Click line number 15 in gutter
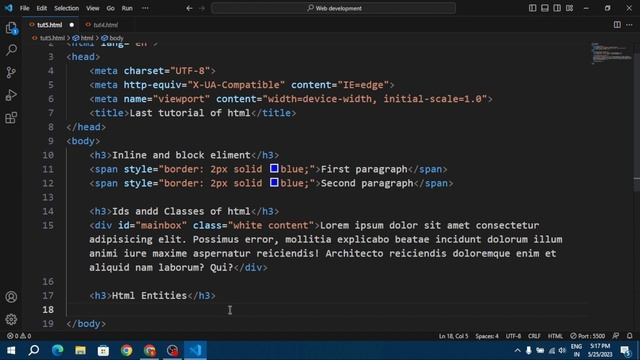640x360 pixels. pyautogui.click(x=48, y=225)
